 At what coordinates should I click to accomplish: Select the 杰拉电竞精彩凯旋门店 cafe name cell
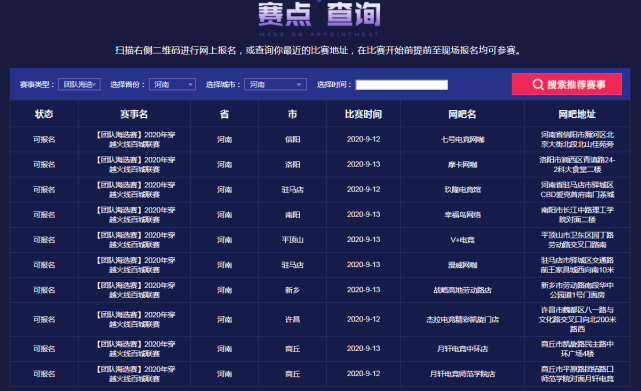pos(462,319)
